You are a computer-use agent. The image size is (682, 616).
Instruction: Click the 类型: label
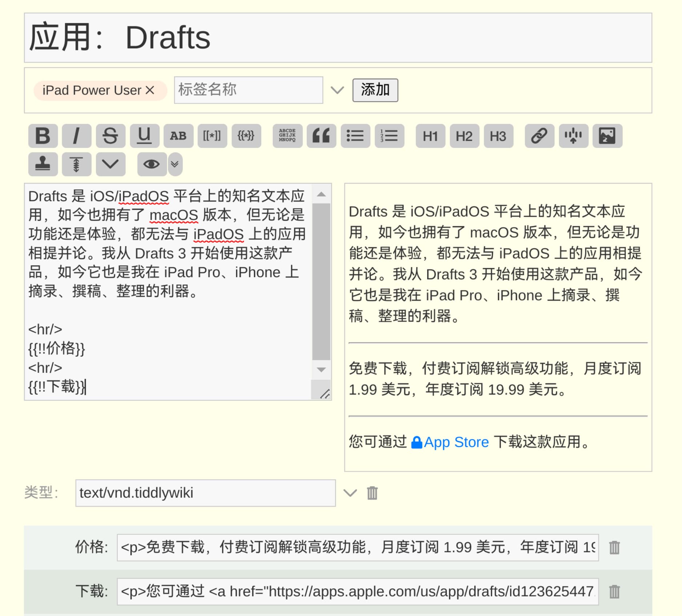(41, 493)
